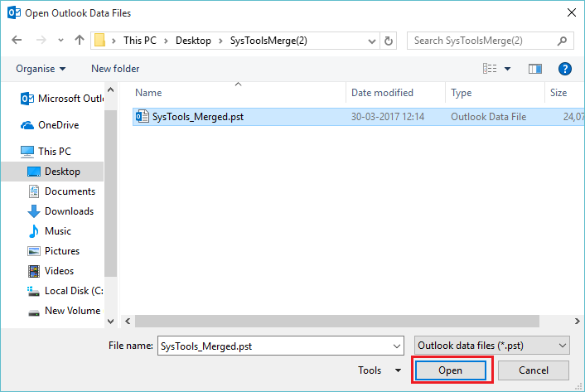Open the Tools dropdown menu
This screenshot has width=585, height=392.
click(380, 370)
